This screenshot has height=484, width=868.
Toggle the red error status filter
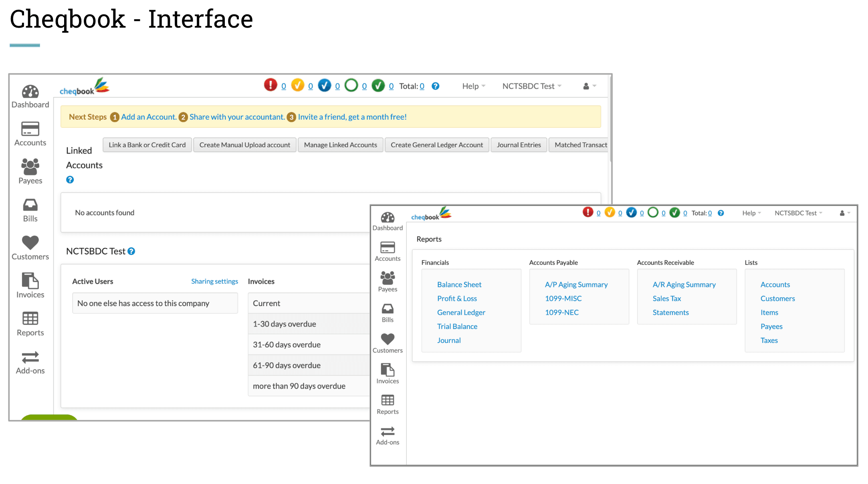click(271, 85)
